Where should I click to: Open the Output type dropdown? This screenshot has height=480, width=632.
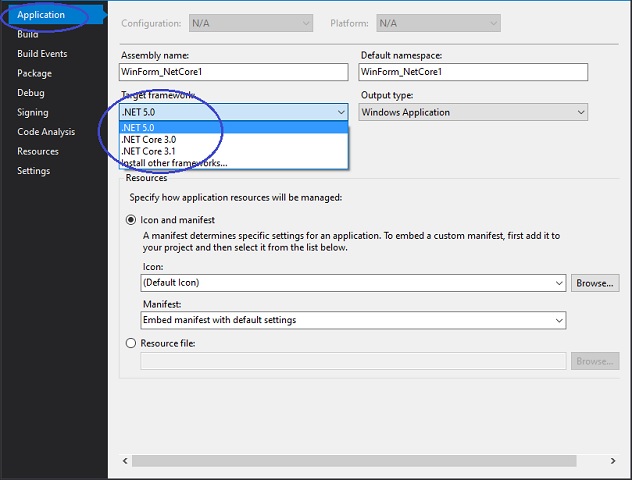tap(473, 112)
